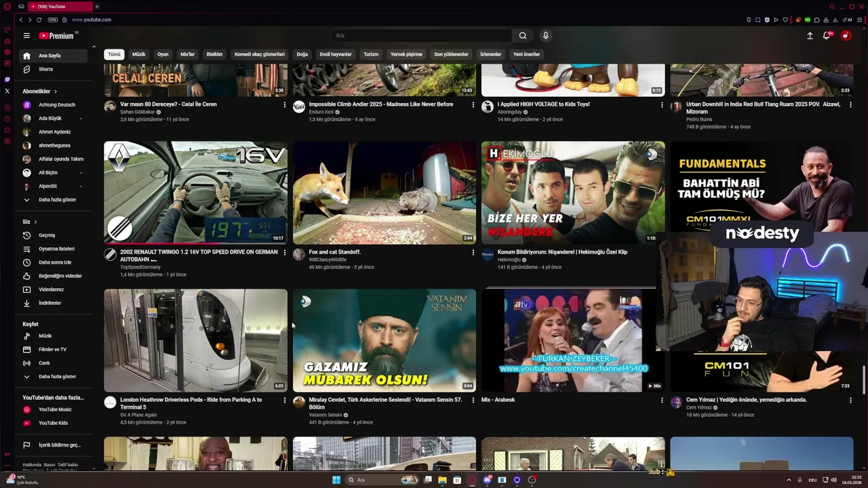Image resolution: width=868 pixels, height=488 pixels.
Task: Expand the Siz section arrow
Action: coord(35,222)
